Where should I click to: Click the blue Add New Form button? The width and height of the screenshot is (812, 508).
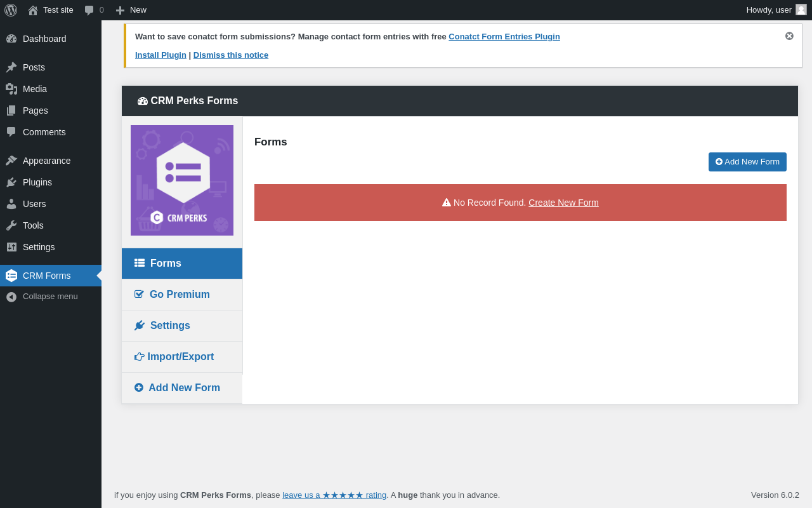point(747,162)
